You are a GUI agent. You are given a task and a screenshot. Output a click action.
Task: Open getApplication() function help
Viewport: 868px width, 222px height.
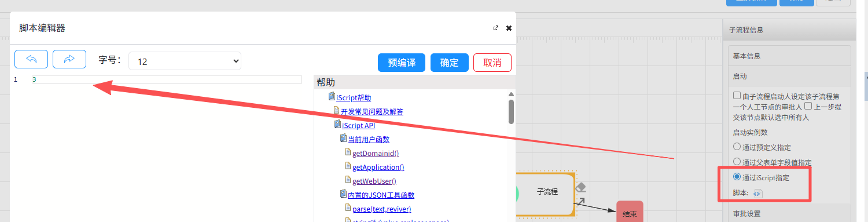378,167
